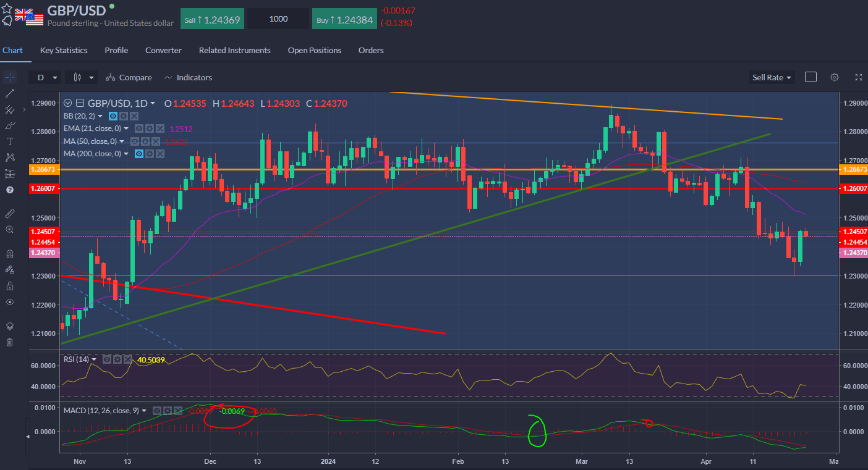
Task: Click the trade amount field showing 1000
Action: 278,19
